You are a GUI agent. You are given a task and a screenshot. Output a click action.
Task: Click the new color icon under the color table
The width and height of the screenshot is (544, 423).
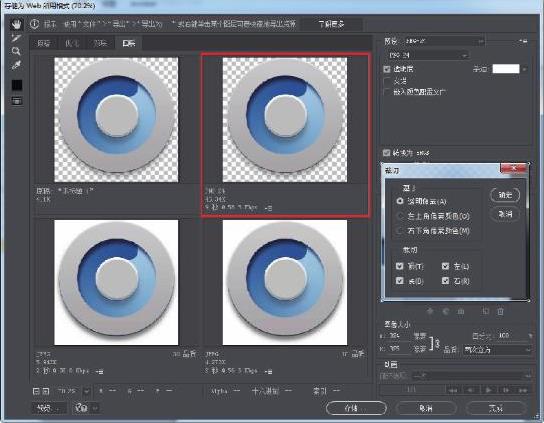pos(485,311)
